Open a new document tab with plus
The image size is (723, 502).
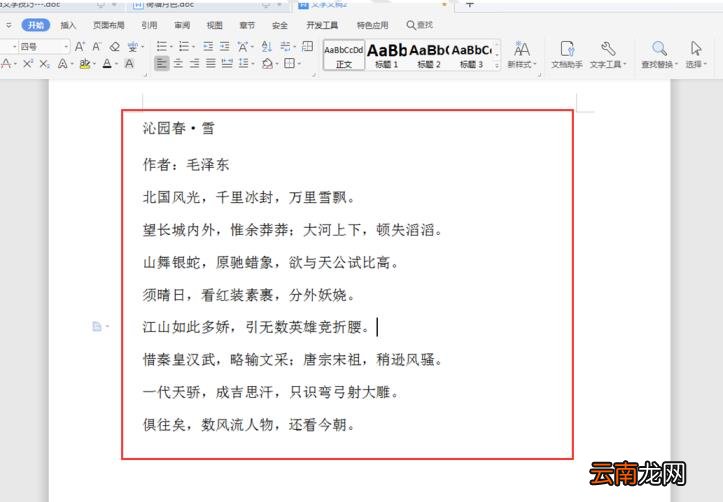pyautogui.click(x=469, y=4)
